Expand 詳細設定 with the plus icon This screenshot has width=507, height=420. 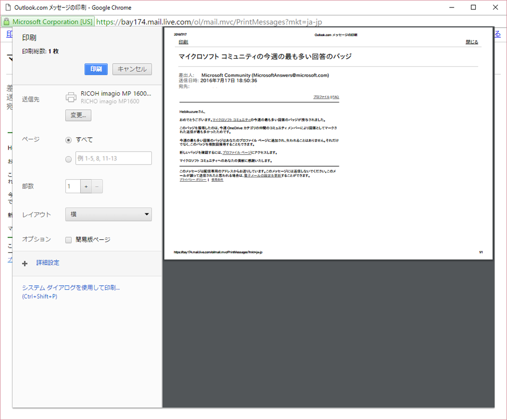[25, 263]
